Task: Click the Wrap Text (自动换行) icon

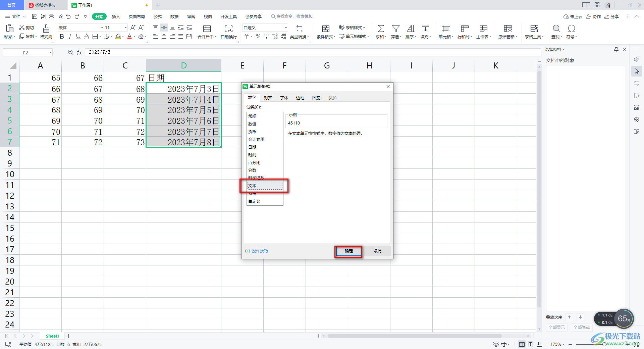Action: click(229, 29)
